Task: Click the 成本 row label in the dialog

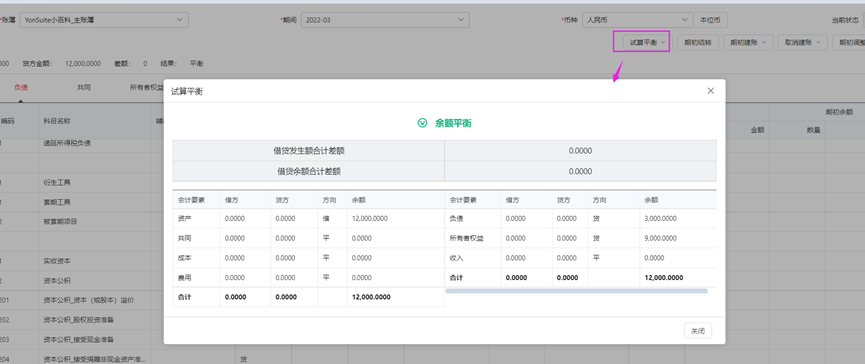Action: (x=185, y=258)
